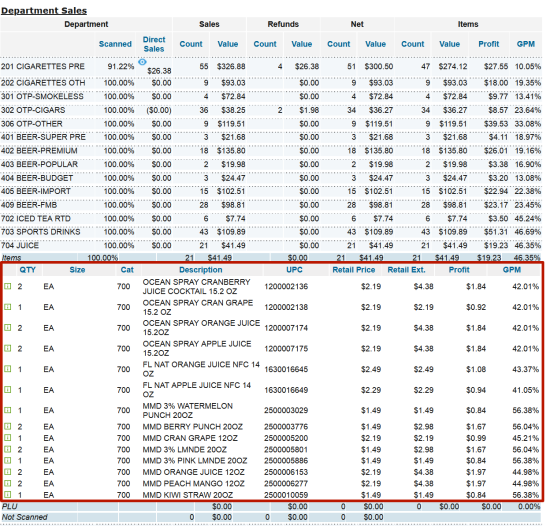The height and width of the screenshot is (526, 550).
Task: Sort item list by Profit column
Action: (x=459, y=270)
